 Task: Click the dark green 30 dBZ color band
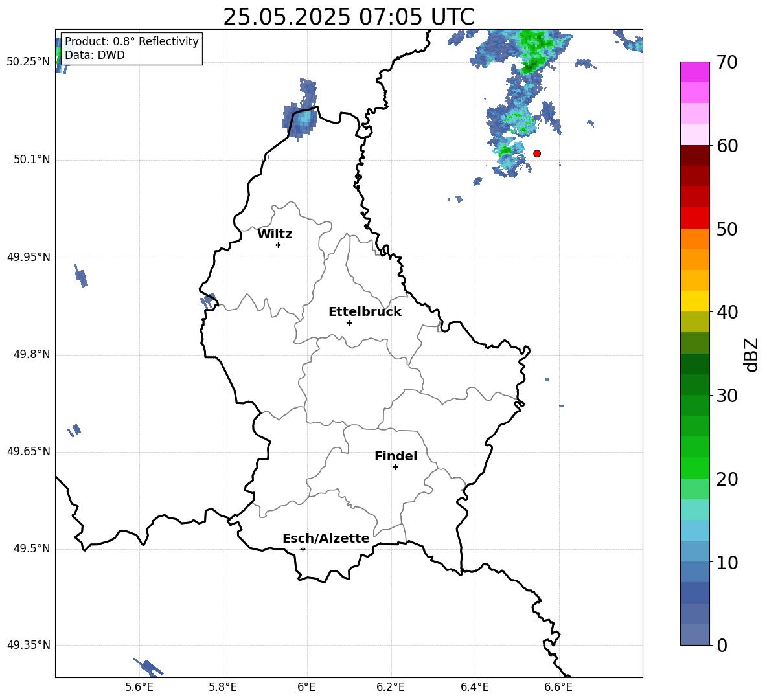pyautogui.click(x=694, y=385)
